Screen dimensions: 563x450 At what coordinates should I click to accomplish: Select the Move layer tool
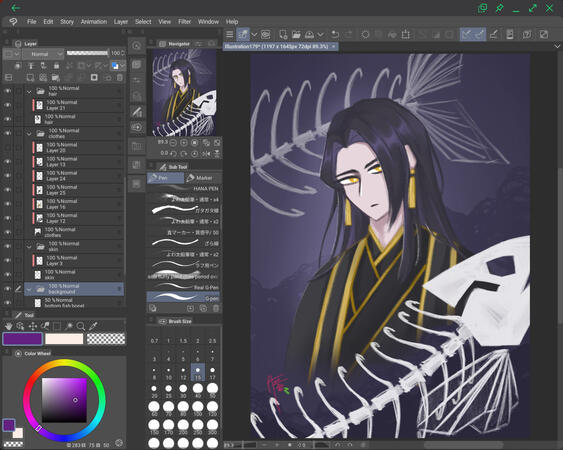[33, 326]
